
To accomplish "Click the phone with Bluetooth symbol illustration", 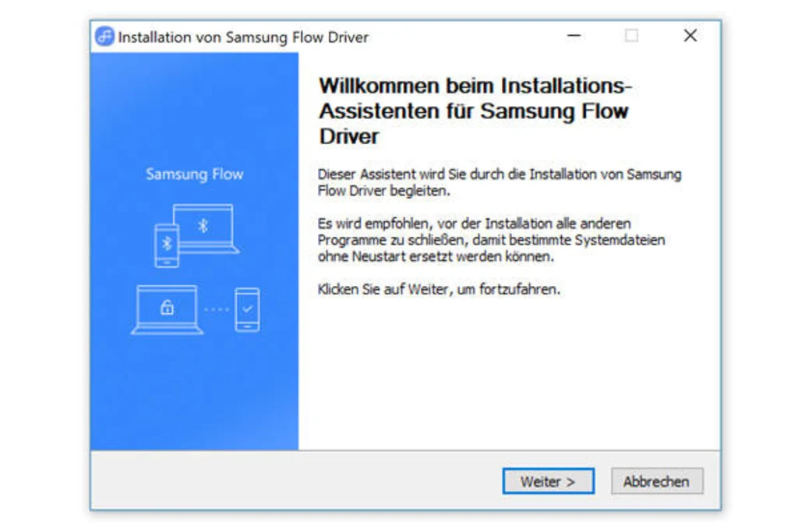I will pyautogui.click(x=167, y=245).
